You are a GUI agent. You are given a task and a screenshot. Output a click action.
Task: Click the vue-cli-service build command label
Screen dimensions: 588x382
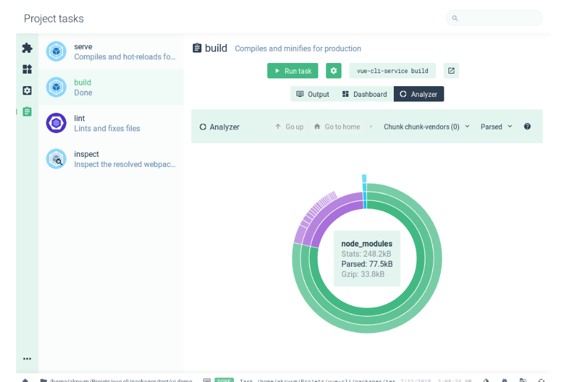pos(392,71)
